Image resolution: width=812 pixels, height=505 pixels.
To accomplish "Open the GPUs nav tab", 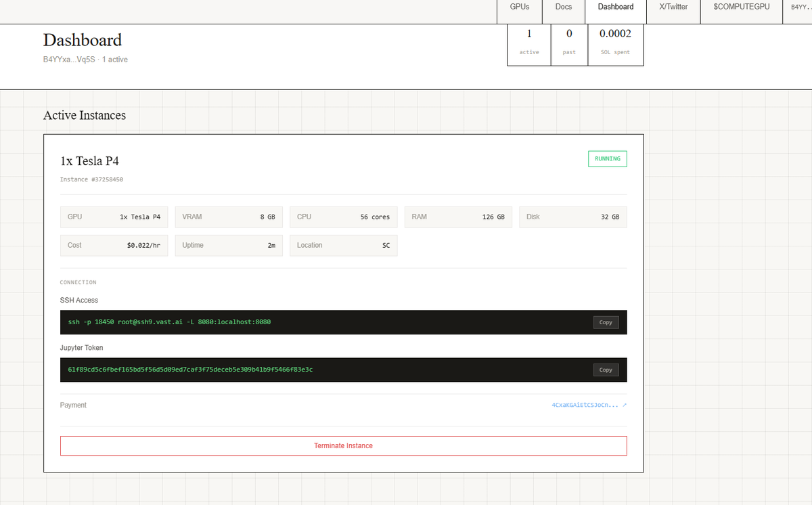I will tap(520, 7).
